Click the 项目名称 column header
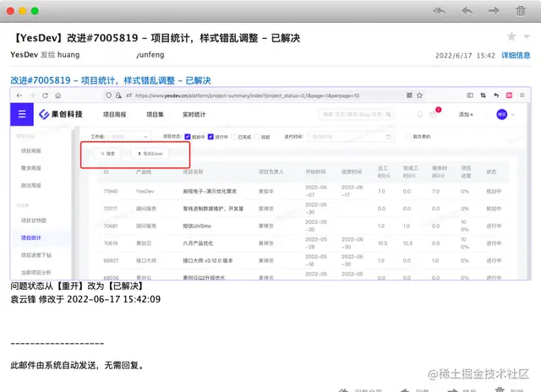Viewport: 541px width, 392px height. (x=193, y=171)
